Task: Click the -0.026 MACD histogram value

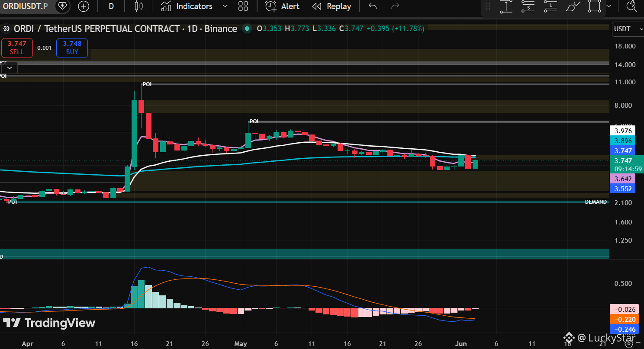Action: pos(625,309)
